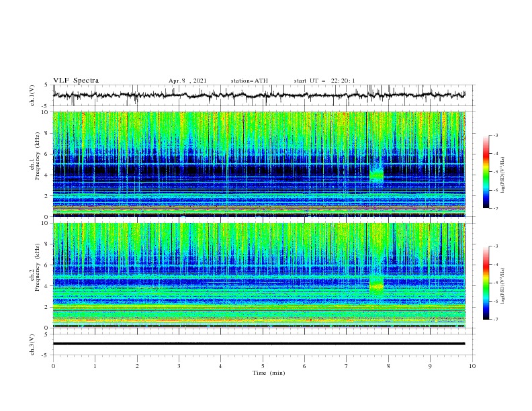Click the "start UT = 22:20: 1" text

(324, 81)
